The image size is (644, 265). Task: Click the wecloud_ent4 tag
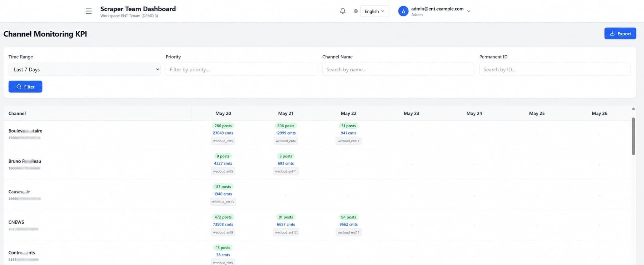(286, 141)
